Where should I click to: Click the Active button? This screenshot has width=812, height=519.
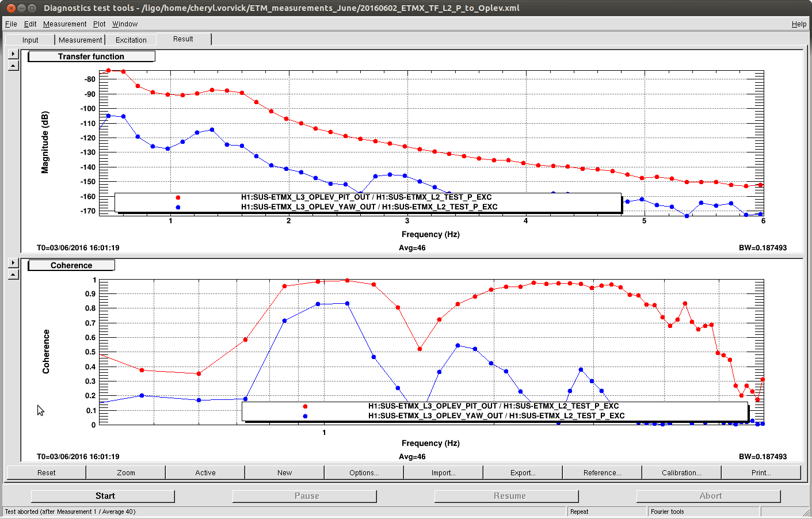[x=205, y=472]
